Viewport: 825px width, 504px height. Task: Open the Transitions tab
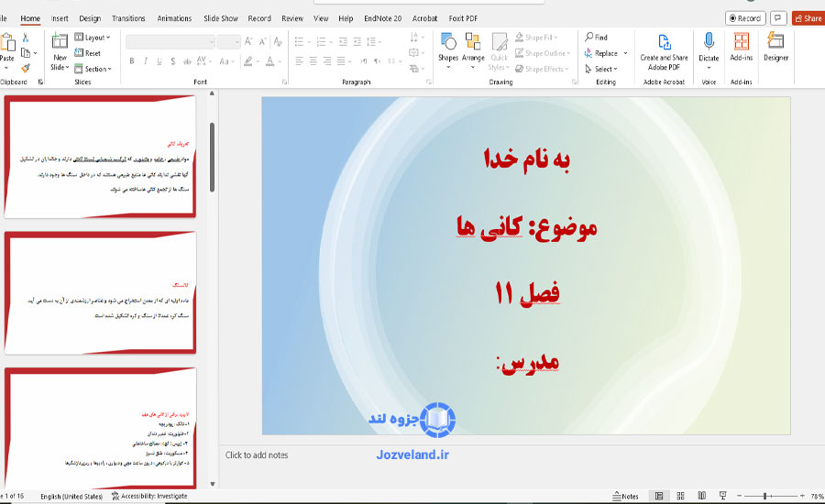(128, 18)
